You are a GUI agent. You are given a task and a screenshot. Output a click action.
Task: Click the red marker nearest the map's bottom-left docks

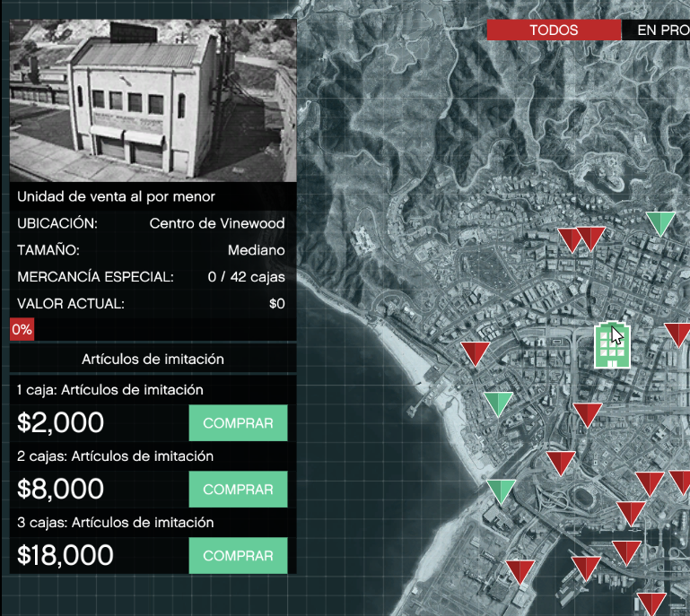pos(520,572)
